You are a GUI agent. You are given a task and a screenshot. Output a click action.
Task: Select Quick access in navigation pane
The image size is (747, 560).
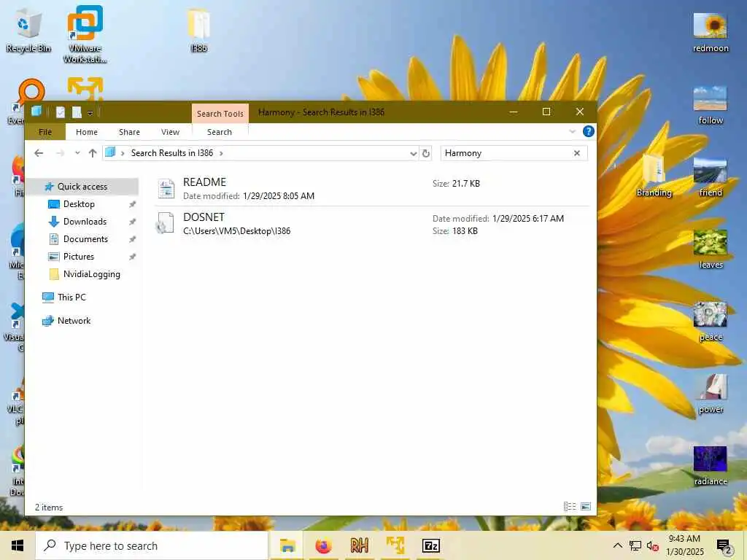[82, 187]
